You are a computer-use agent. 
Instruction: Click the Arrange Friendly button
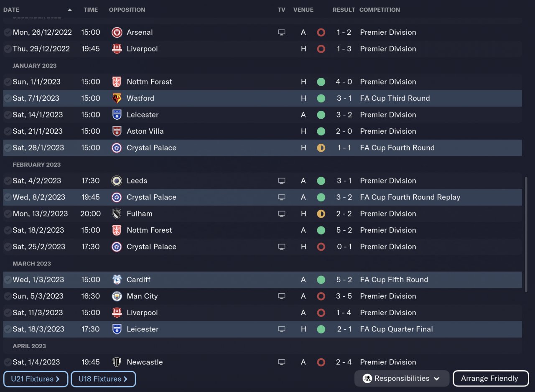489,379
